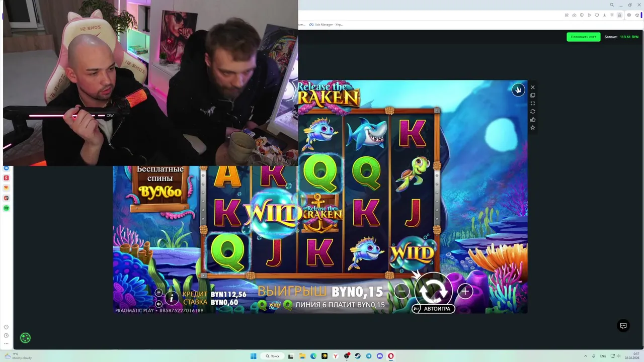The height and width of the screenshot is (362, 644).
Task: Click the green cookie icon at the bottom left
Action: pyautogui.click(x=25, y=338)
